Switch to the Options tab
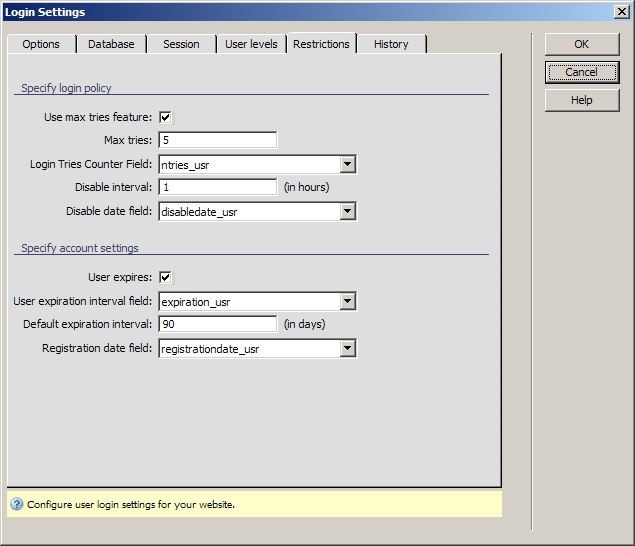The height and width of the screenshot is (546, 635). (x=41, y=44)
